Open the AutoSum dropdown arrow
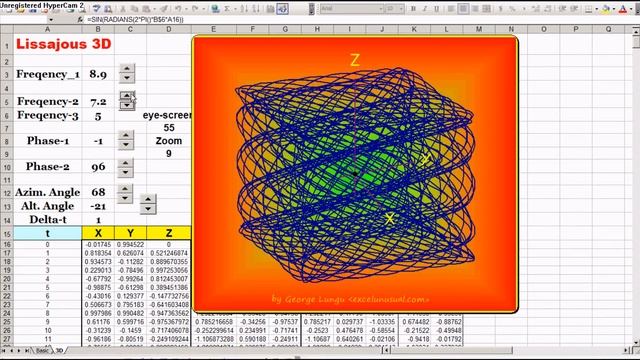 click(235, 9)
